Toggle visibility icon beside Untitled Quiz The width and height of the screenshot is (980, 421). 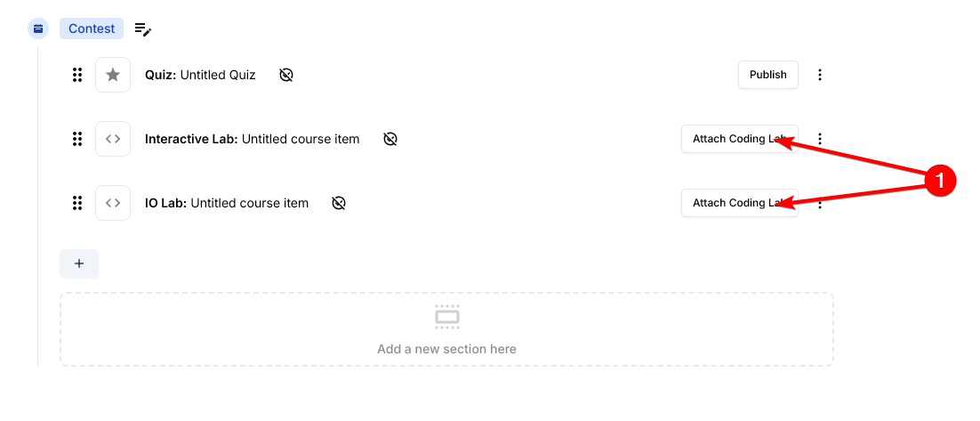[286, 75]
